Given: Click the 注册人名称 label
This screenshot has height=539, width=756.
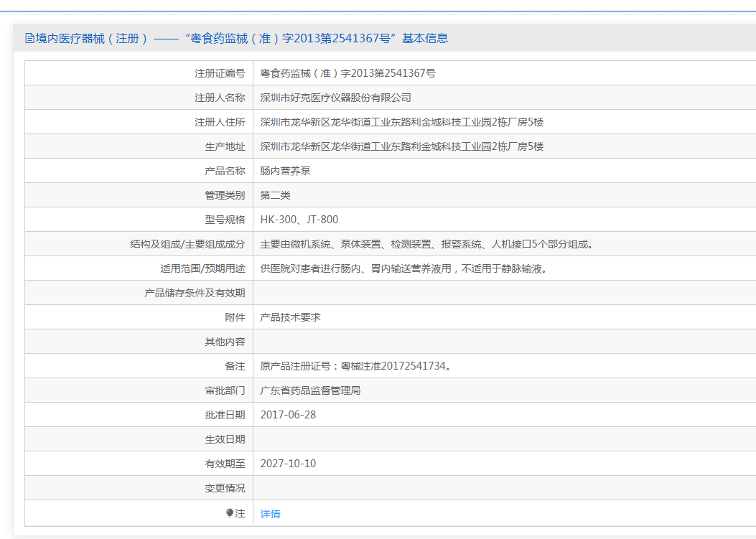Looking at the screenshot, I should 220,98.
